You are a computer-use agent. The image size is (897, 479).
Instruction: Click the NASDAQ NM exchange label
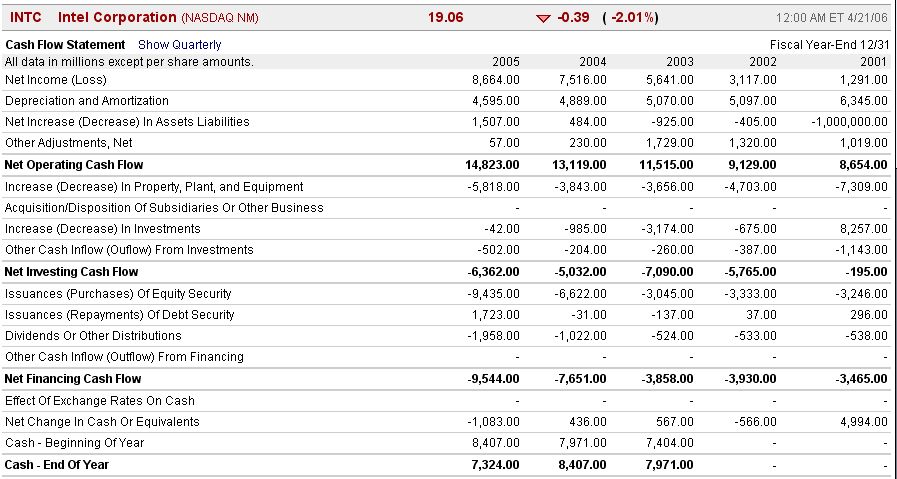[x=213, y=18]
